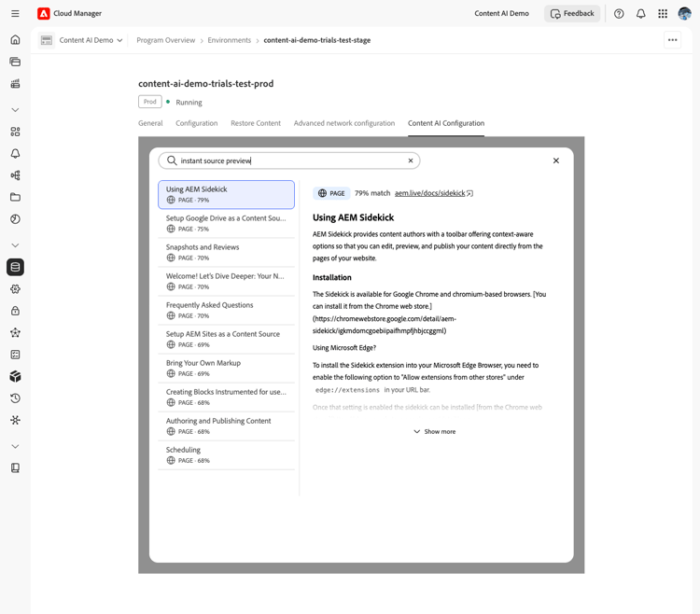Image resolution: width=700 pixels, height=614 pixels.
Task: Open the folder icon in sidebar
Action: 15,197
